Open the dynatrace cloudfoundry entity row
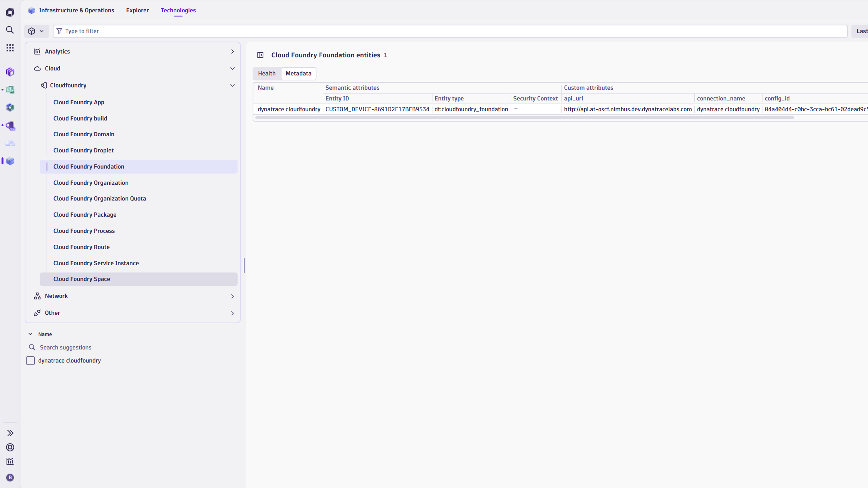Image resolution: width=868 pixels, height=488 pixels. (x=289, y=109)
